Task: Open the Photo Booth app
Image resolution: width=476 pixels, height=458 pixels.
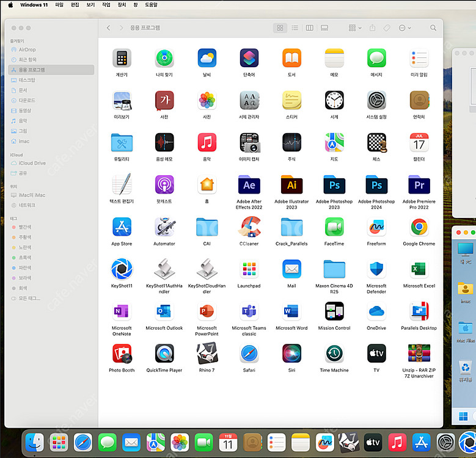Action: coord(122,354)
